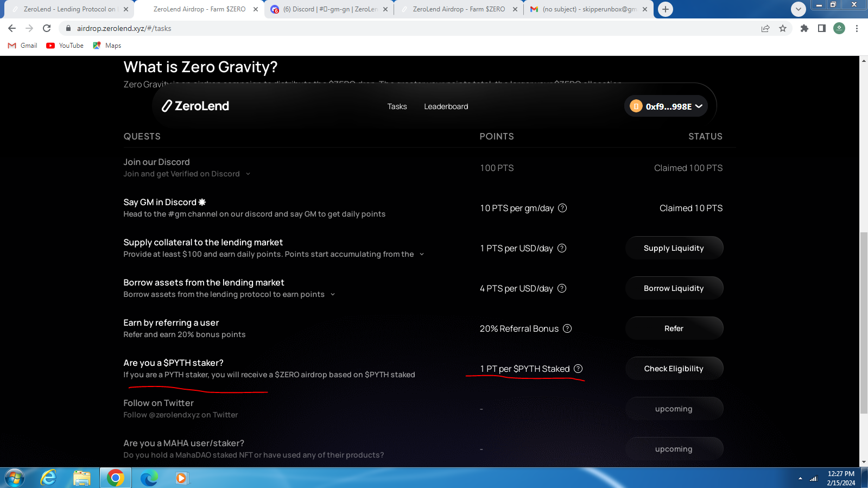Viewport: 868px width, 488px height.
Task: Show info for 4 PTS per USD/day
Action: (562, 288)
